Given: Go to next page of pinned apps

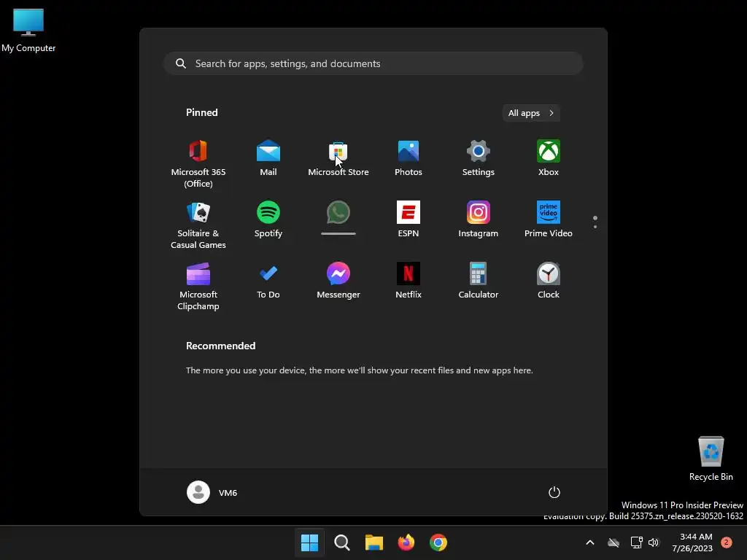Looking at the screenshot, I should 595,227.
